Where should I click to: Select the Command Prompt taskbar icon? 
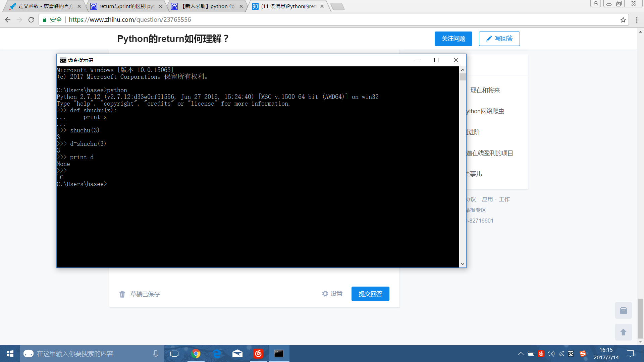279,353
